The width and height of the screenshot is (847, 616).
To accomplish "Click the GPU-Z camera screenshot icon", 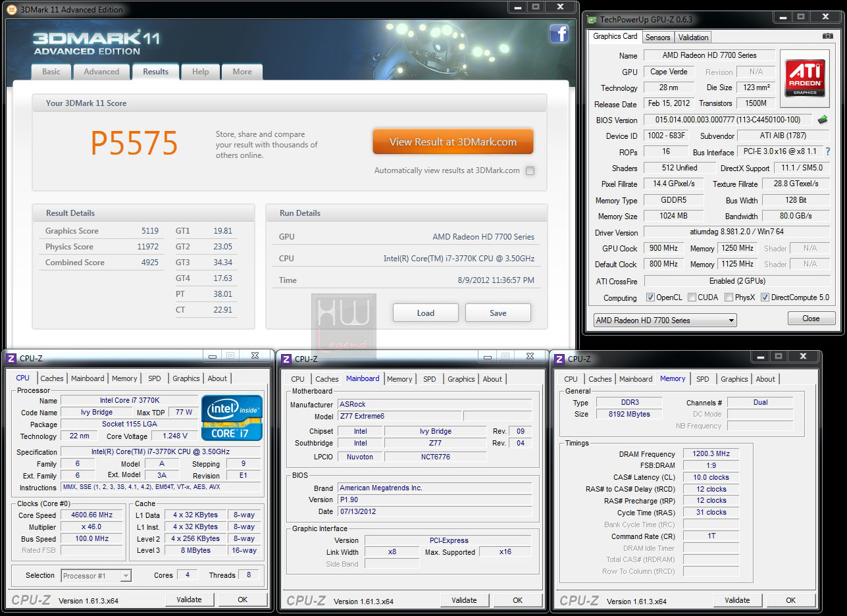I will point(827,37).
